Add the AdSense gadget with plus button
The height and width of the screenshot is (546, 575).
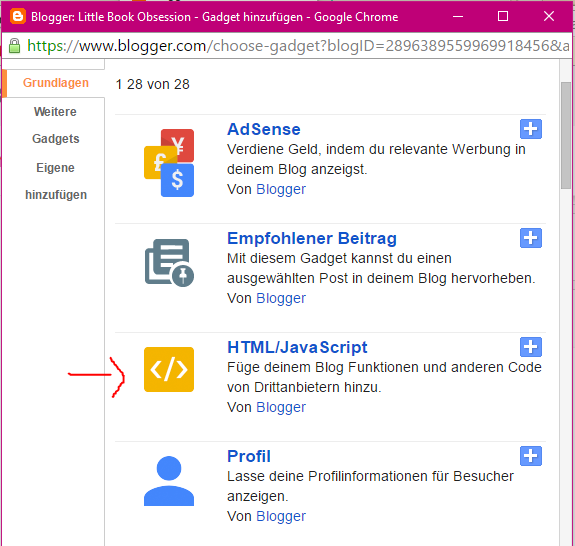pyautogui.click(x=531, y=129)
